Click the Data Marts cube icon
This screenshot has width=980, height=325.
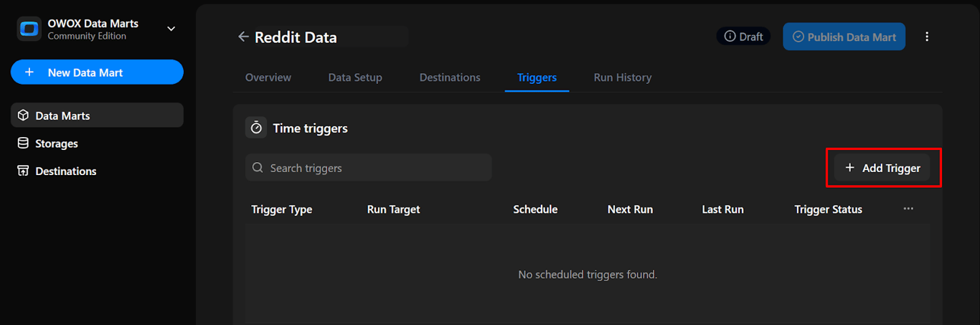[23, 116]
